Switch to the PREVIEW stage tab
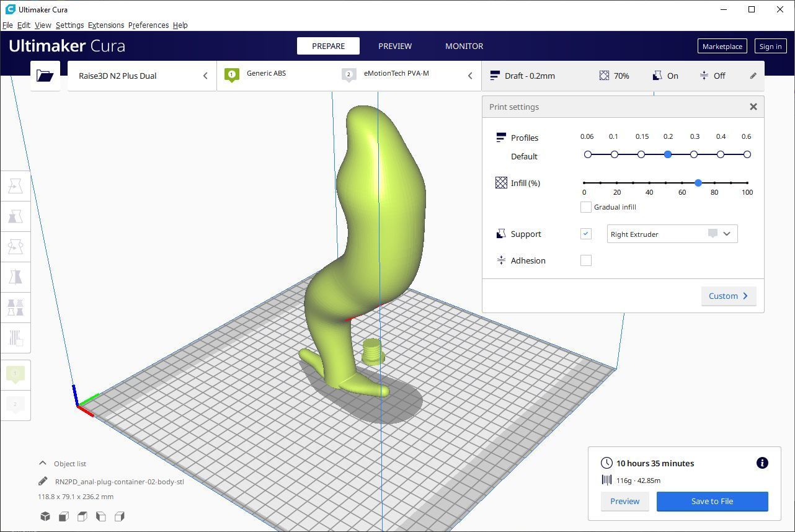This screenshot has height=532, width=795. coord(395,46)
